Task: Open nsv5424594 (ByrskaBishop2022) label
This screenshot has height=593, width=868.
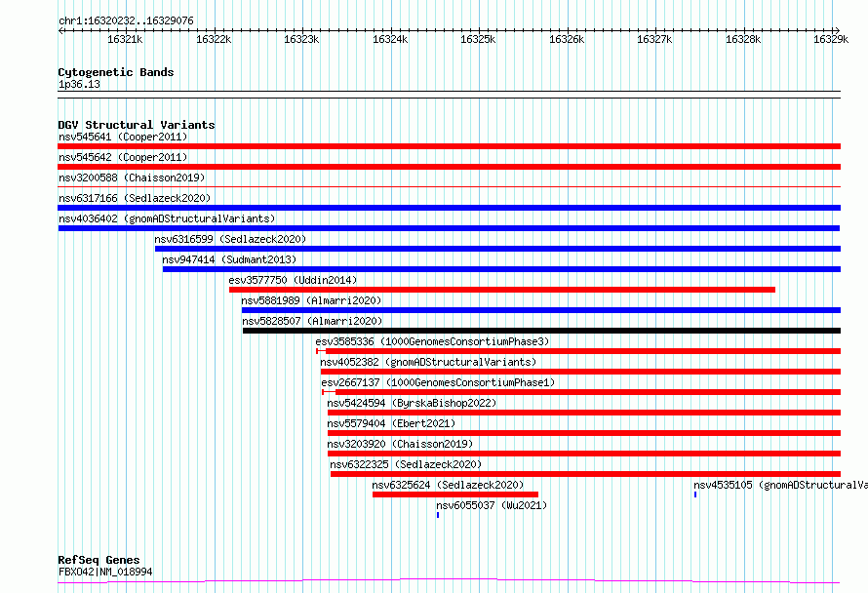Action: (412, 403)
